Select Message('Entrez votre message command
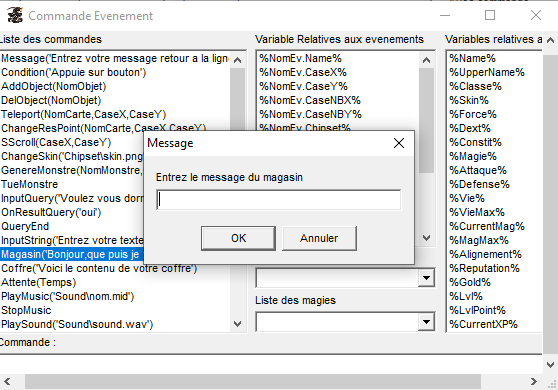The height and width of the screenshot is (390, 558). pyautogui.click(x=115, y=58)
